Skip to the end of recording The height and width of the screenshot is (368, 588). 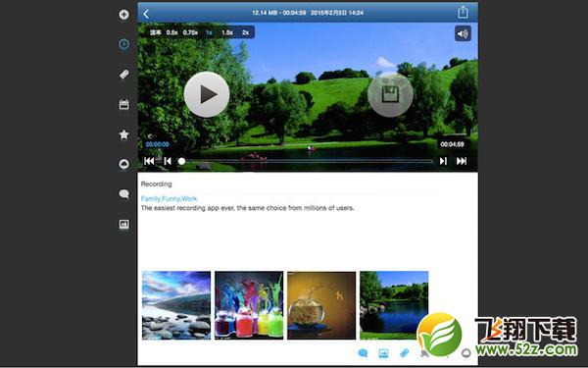[462, 161]
